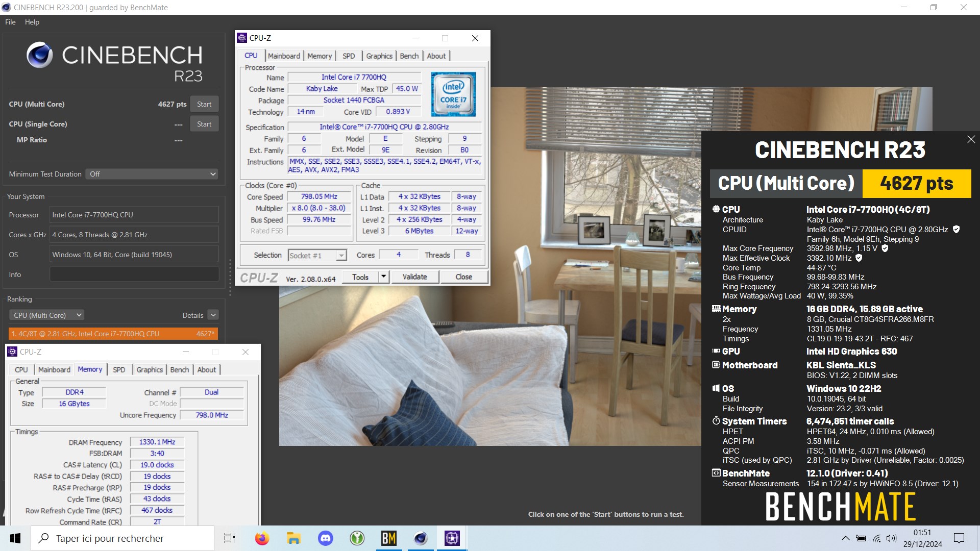
Task: Open Task View from the taskbar
Action: pyautogui.click(x=230, y=538)
